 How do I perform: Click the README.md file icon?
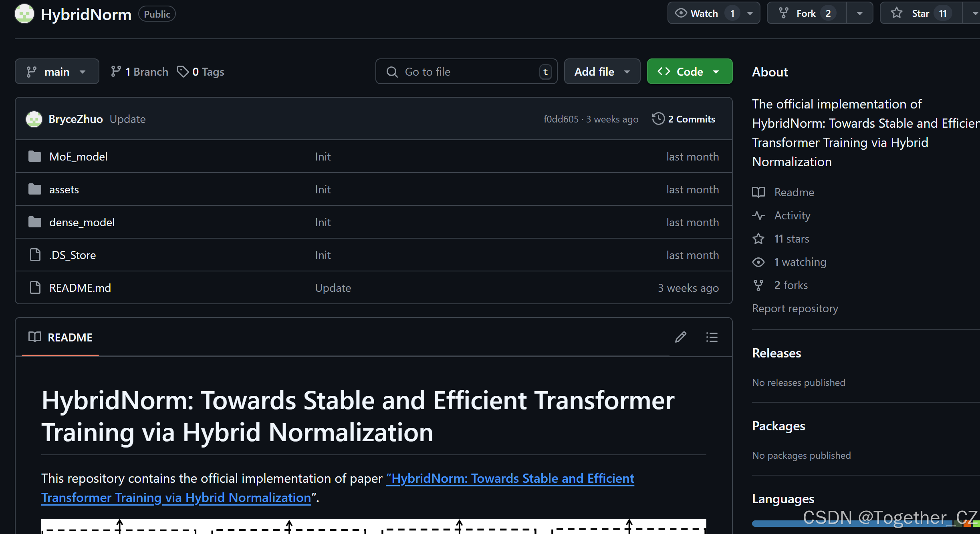[x=35, y=287]
